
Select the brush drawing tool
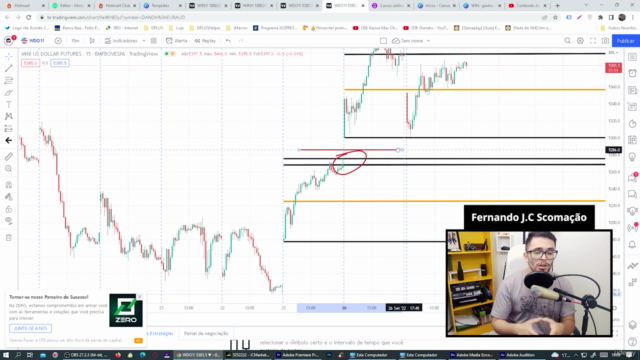pos(9,93)
